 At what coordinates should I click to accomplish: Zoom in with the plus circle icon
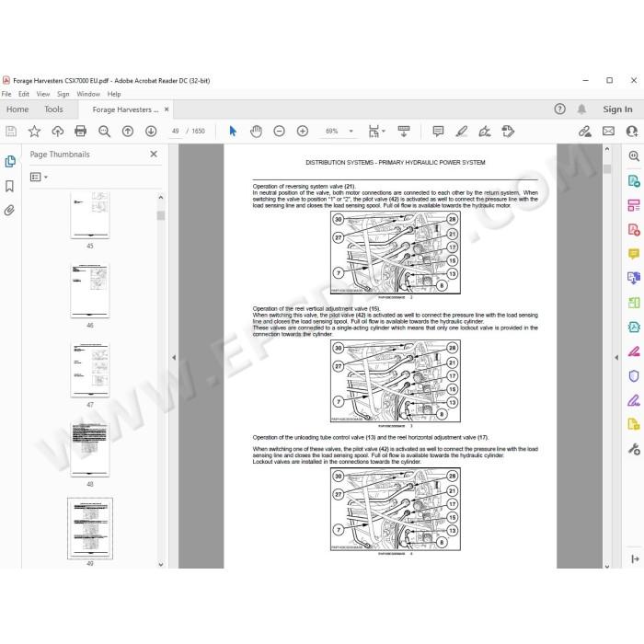[303, 132]
